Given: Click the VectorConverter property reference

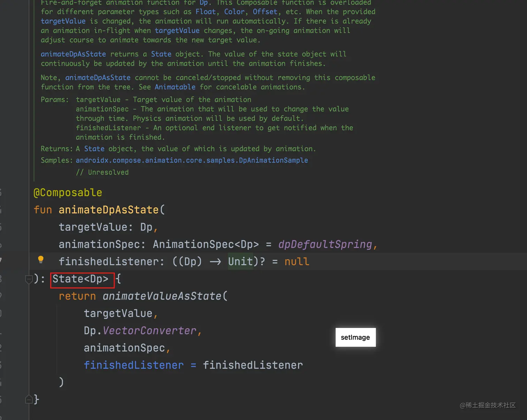Looking at the screenshot, I should pos(150,331).
